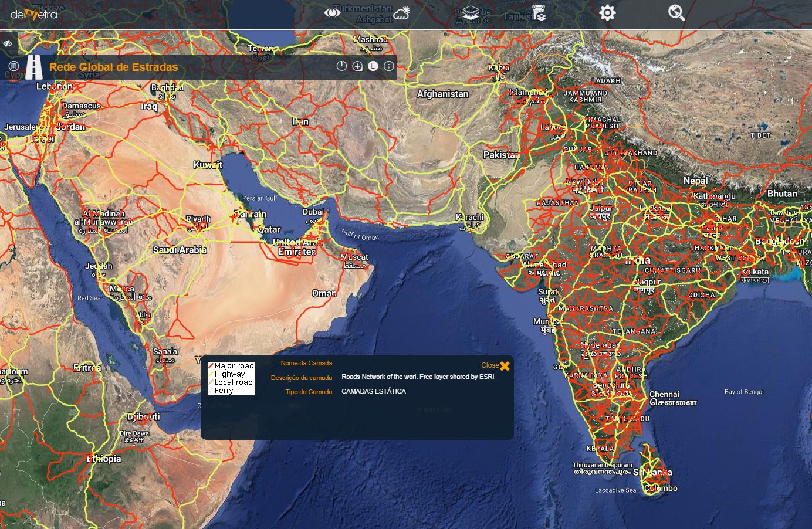Click the Local road legend entry
This screenshot has width=812, height=529.
pyautogui.click(x=231, y=382)
